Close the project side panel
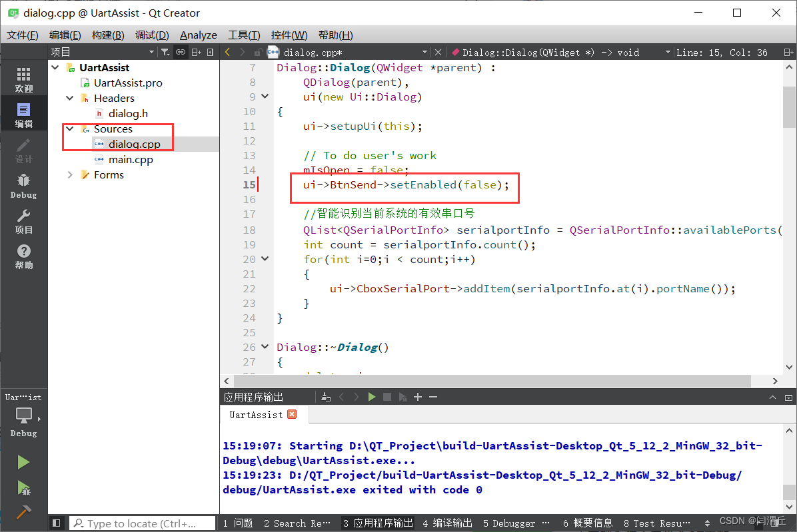This screenshot has height=532, width=797. click(211, 52)
